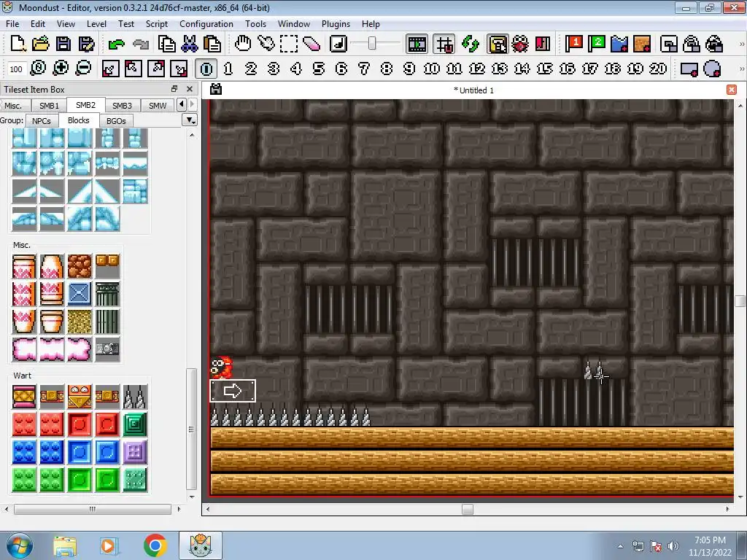Click the circle-plus draw tool icon
The width and height of the screenshot is (747, 560).
[x=712, y=69]
